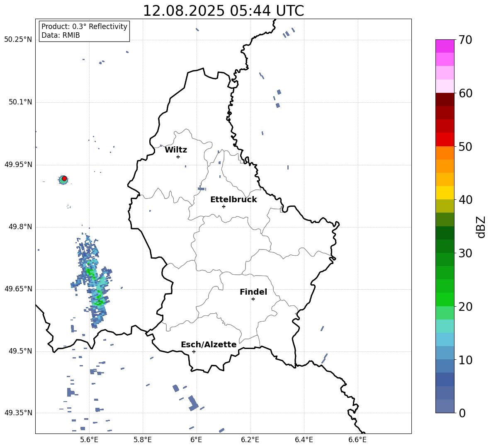The image size is (491, 448).
Task: Click the Ettelbruck location cross marker
Action: click(224, 206)
